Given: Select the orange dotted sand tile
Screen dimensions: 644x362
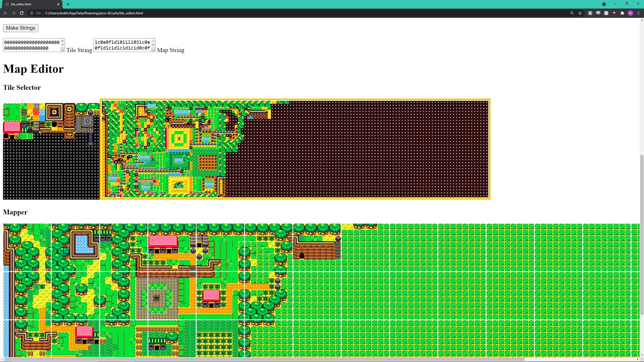Looking at the screenshot, I should click(36, 118).
